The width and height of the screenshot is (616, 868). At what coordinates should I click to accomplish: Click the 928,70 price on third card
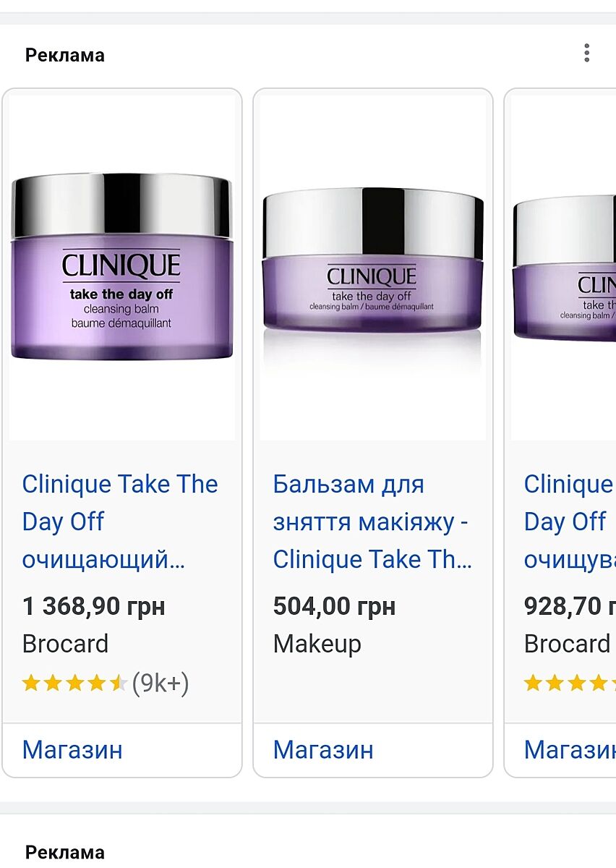pyautogui.click(x=570, y=606)
